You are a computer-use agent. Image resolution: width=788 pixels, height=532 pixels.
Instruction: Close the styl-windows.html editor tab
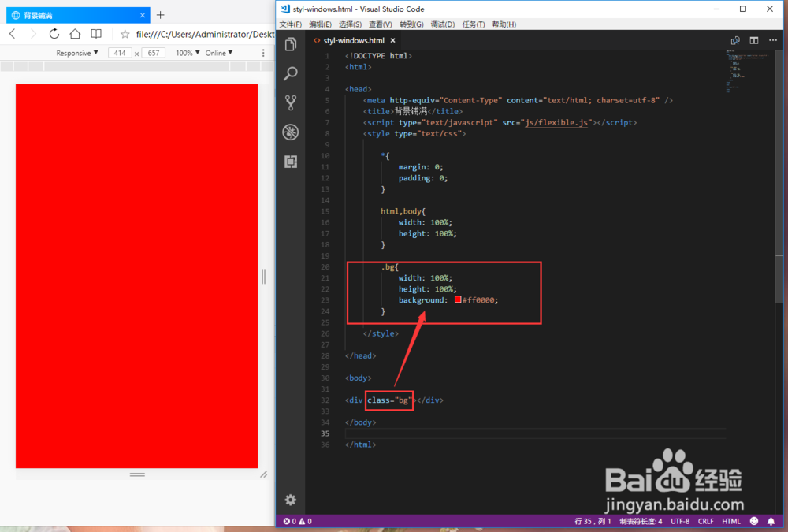[x=392, y=40]
